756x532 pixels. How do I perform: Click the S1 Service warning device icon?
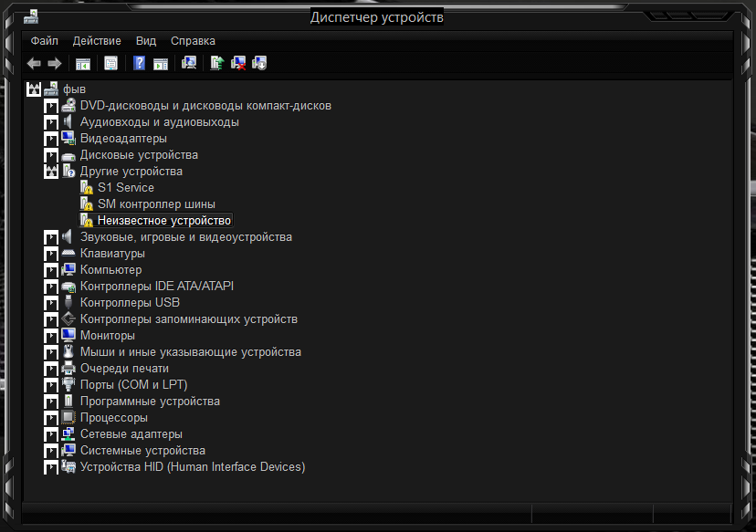(x=87, y=187)
